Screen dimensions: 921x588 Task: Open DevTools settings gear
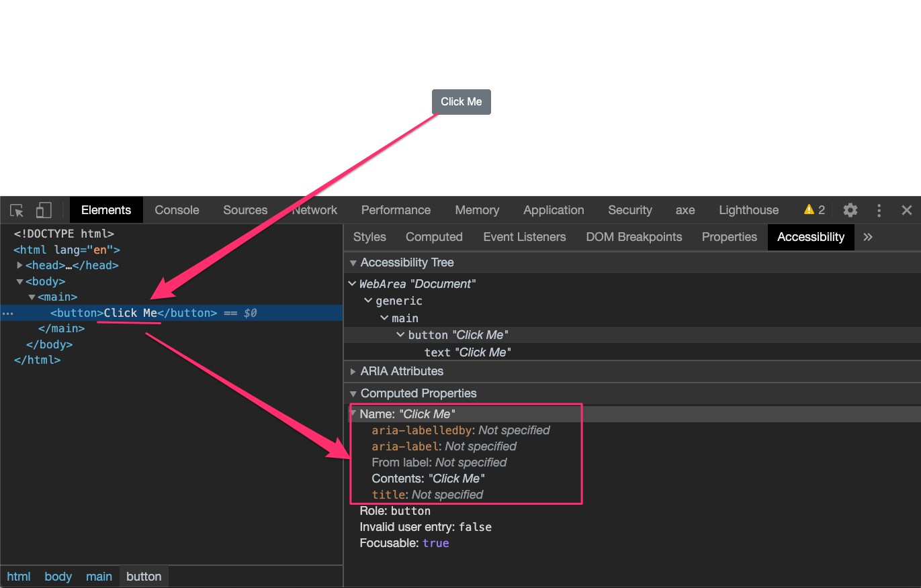coord(850,210)
